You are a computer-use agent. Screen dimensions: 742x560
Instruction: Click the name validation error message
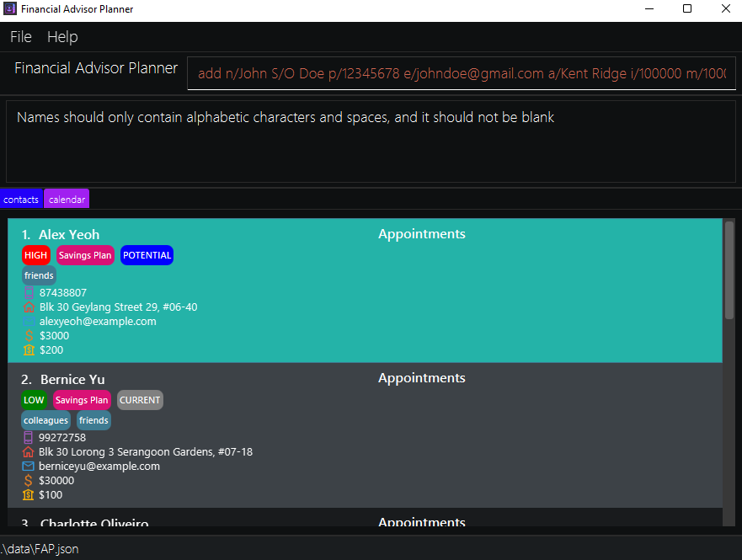coord(286,117)
